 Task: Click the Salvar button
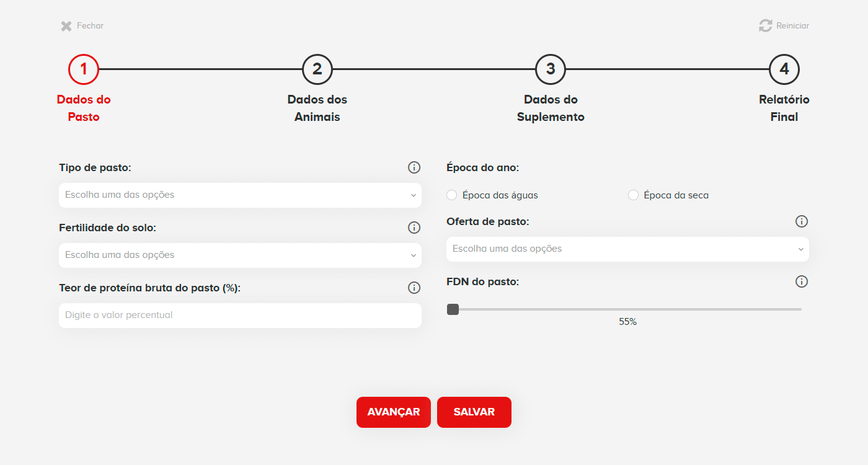pos(474,412)
